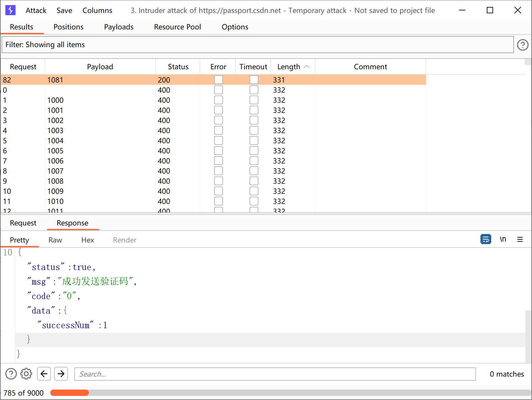The width and height of the screenshot is (532, 400).
Task: Select the highlighted row with payload 1081
Action: pos(213,80)
